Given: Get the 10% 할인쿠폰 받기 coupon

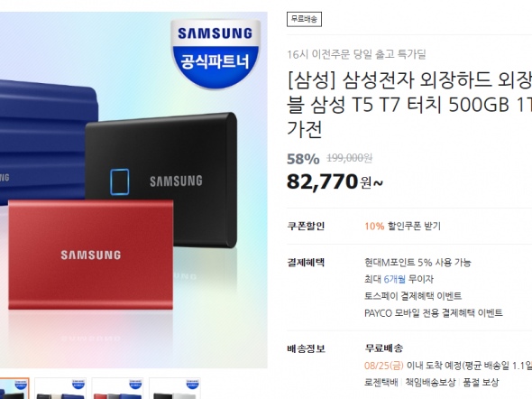Looking at the screenshot, I should point(402,227).
